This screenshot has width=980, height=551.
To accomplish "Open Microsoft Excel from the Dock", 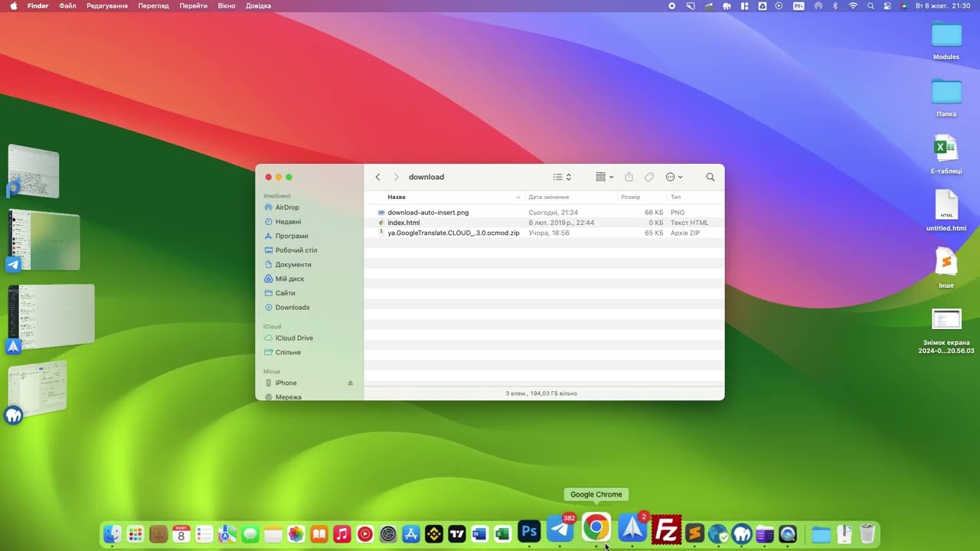I will [503, 534].
